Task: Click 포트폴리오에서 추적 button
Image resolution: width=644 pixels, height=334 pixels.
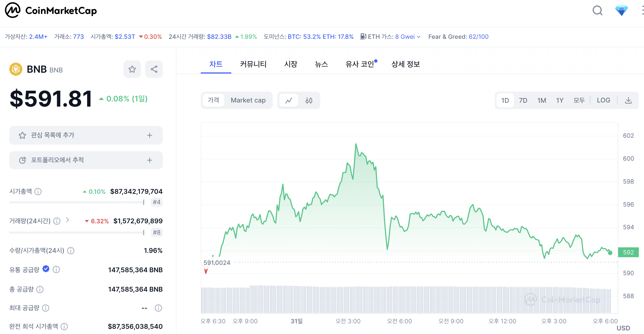Action: [86, 160]
